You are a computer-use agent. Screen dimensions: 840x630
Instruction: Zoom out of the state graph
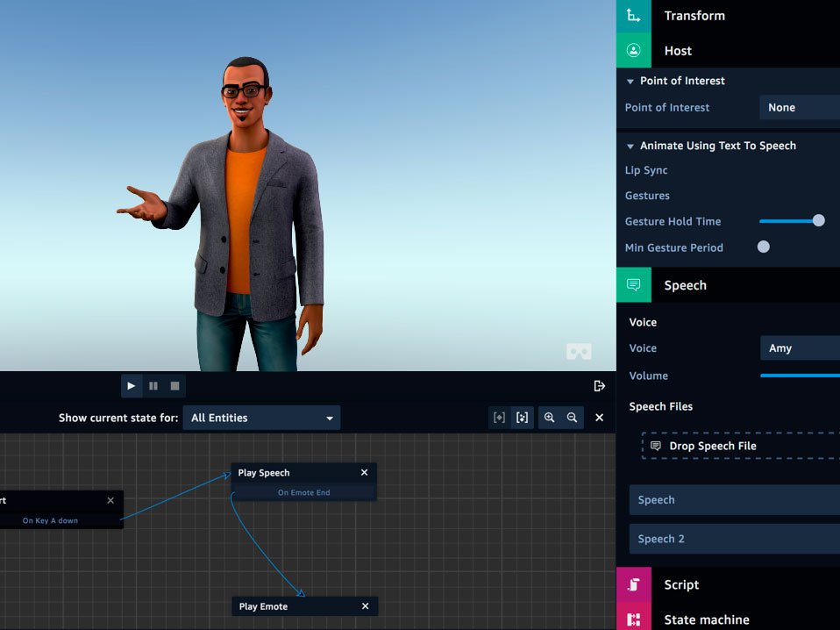[x=572, y=418]
